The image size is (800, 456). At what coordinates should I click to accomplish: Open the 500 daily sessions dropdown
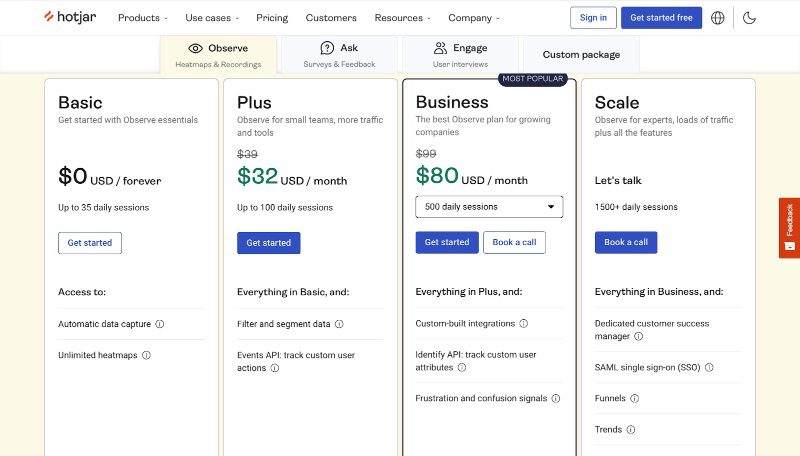(x=489, y=207)
